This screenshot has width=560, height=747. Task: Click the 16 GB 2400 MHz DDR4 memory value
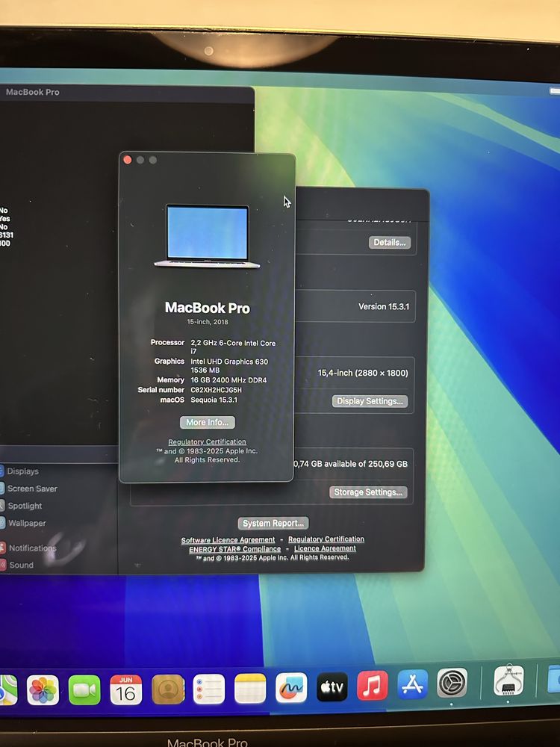coord(228,380)
